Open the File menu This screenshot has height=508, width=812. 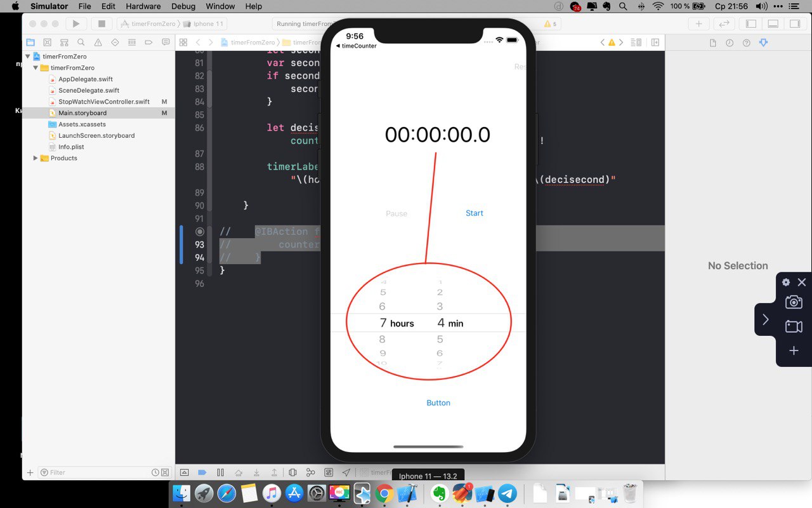[x=84, y=6]
